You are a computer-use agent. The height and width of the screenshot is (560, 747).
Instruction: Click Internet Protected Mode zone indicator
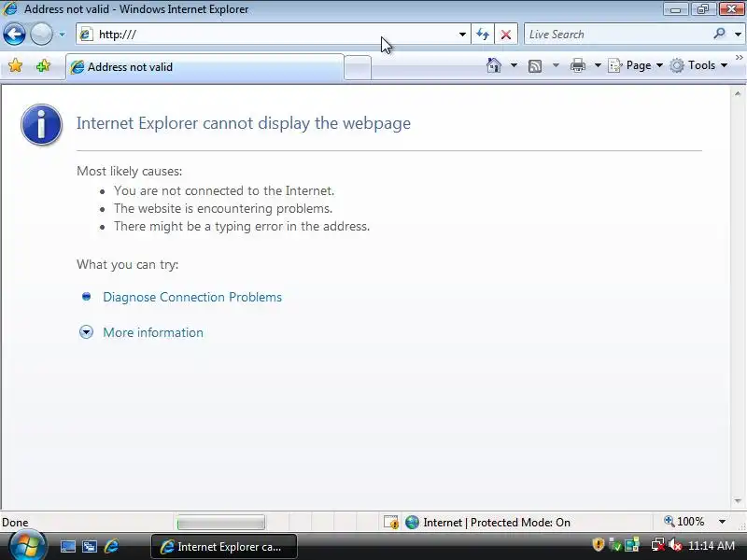[487, 523]
